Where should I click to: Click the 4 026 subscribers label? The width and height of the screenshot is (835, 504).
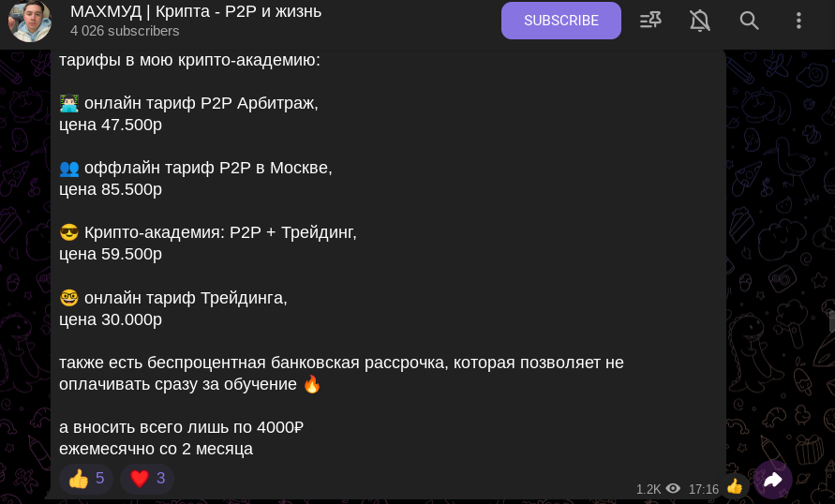tap(125, 31)
